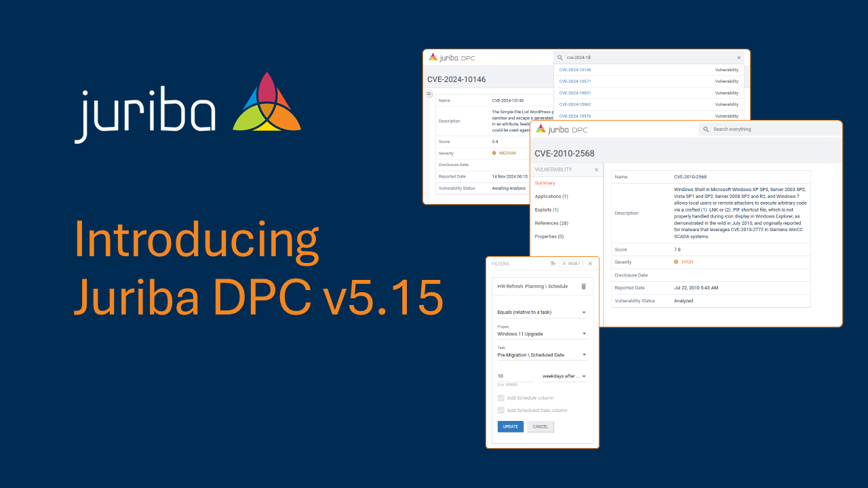Screen dimensions: 868x488
Task: Open References (28) in Vulnerability panel
Action: [551, 223]
